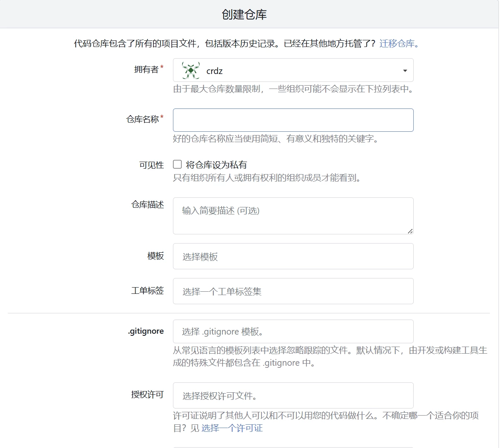Click the 仓库描述 field label
This screenshot has height=448, width=501.
(147, 204)
